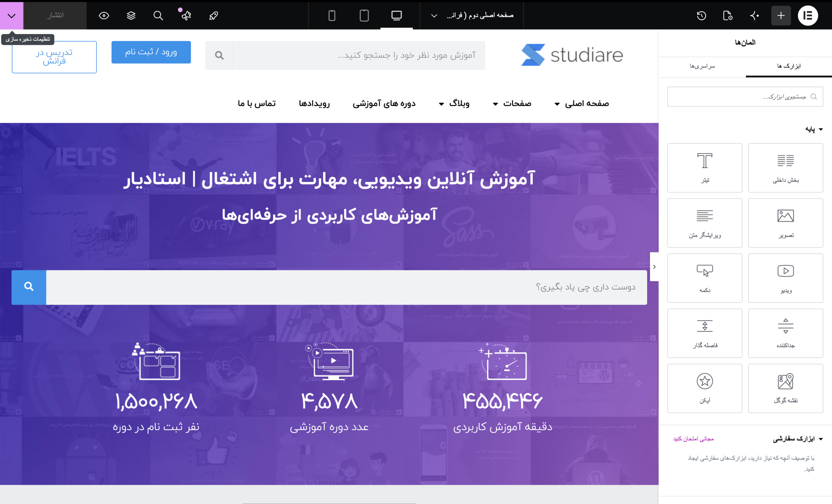
Task: Select the بخش داخلی inner section widget
Action: 786,168
